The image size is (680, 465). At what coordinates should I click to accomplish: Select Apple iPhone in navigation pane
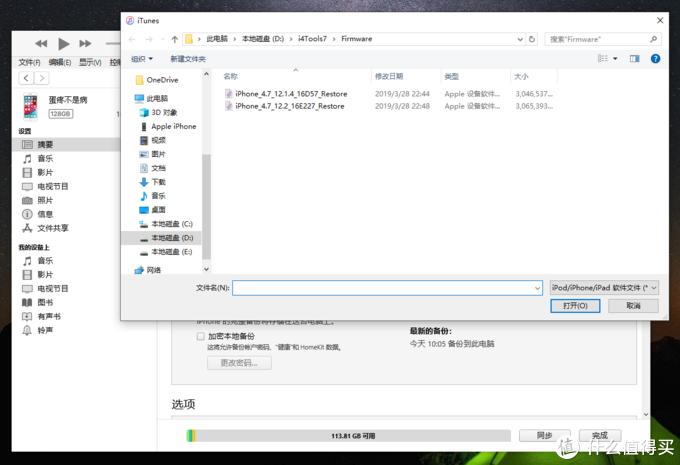173,126
